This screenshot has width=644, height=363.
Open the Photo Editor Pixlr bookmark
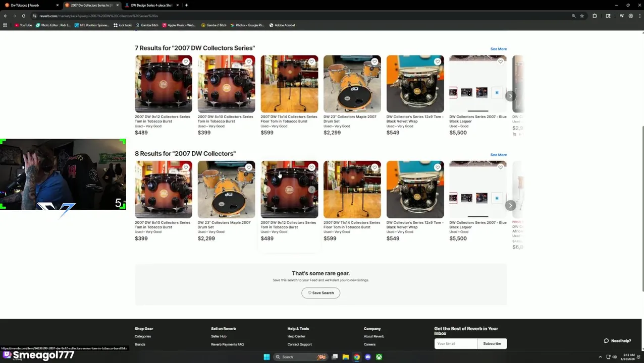(x=53, y=25)
